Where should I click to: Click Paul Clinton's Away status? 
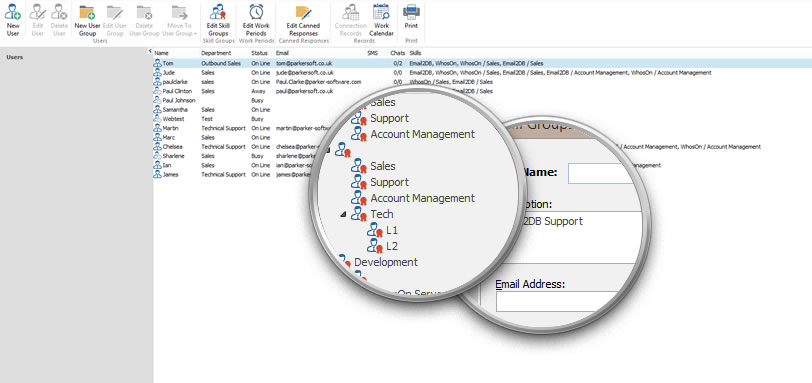pos(258,91)
